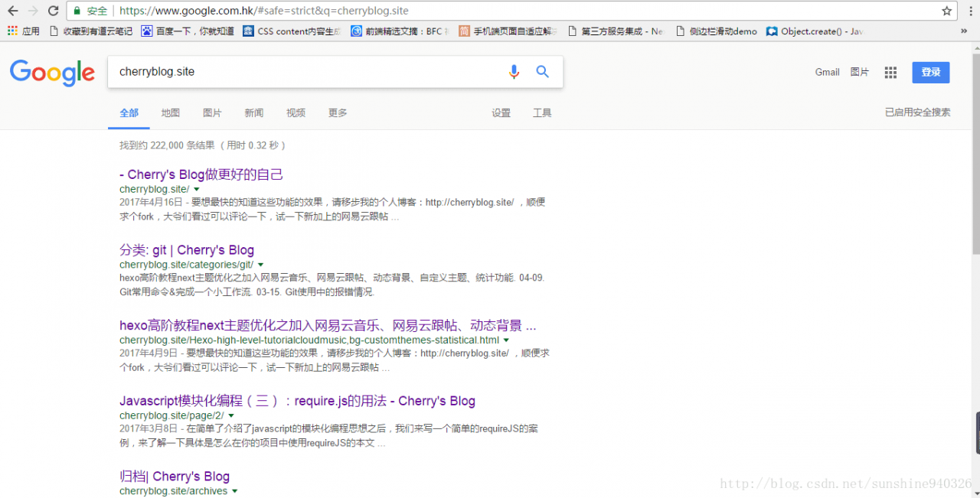980x498 pixels.
Task: Select the 新闻 search tab
Action: coord(254,113)
